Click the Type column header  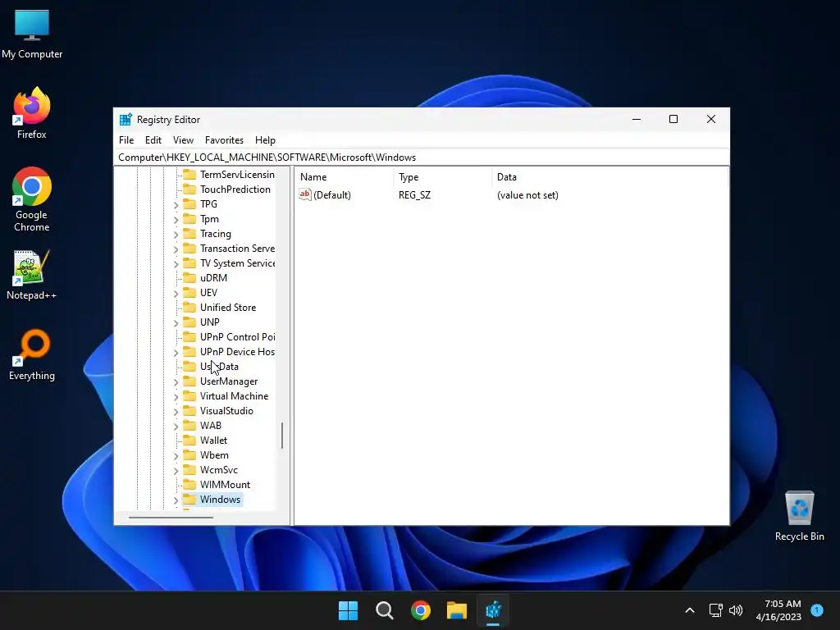pos(443,177)
